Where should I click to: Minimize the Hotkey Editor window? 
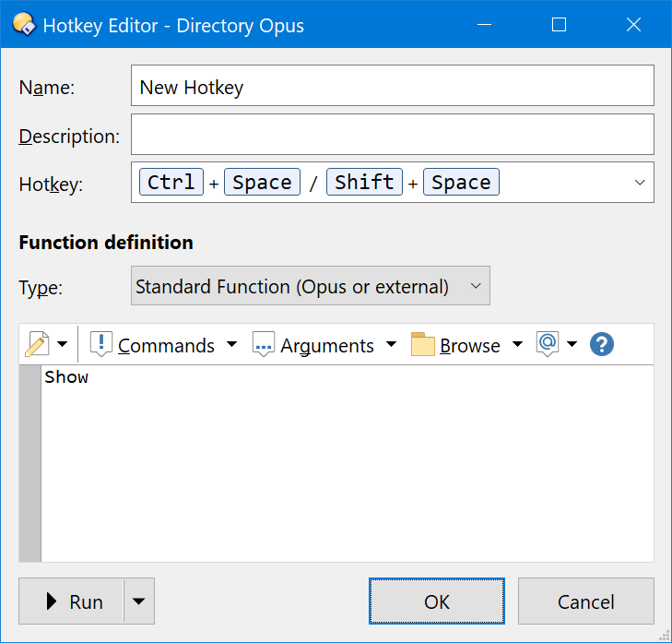coord(484,25)
